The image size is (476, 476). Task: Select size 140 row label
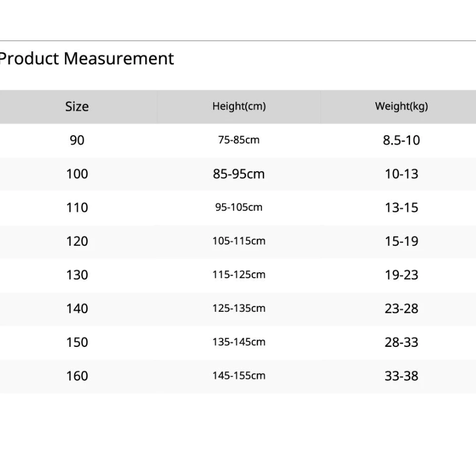(x=77, y=309)
